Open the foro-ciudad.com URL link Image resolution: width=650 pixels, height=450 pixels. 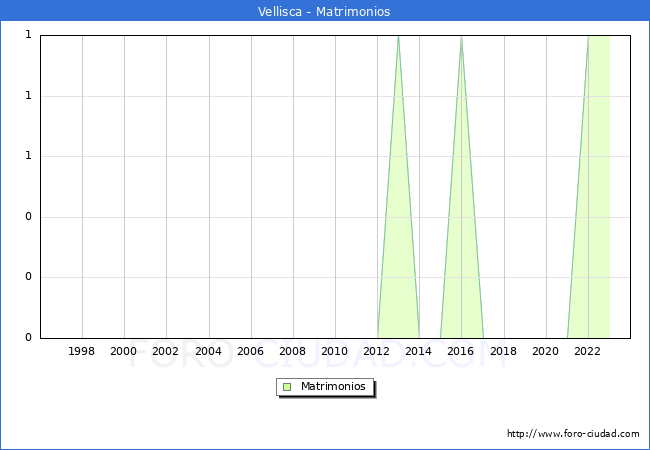(x=573, y=434)
